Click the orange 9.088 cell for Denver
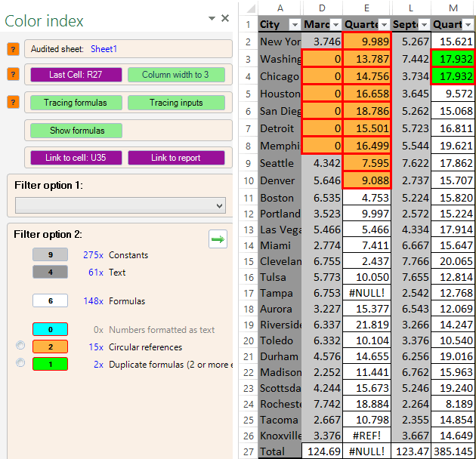The image size is (476, 459). point(366,180)
